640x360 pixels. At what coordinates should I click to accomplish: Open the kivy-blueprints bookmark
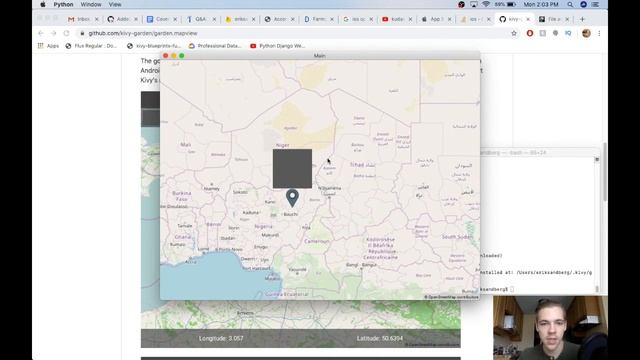coord(153,46)
